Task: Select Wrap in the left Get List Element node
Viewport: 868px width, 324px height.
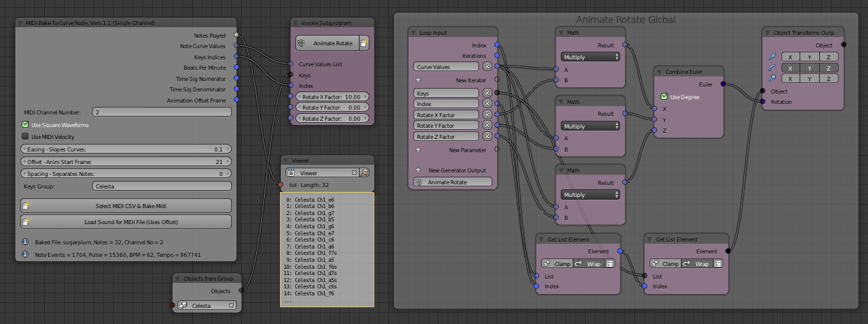Action: 589,264
